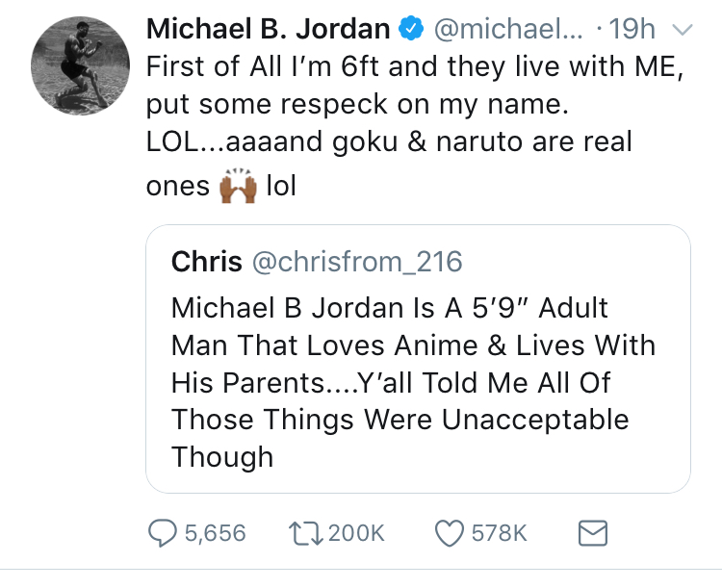
Task: Open the @chrisfrom_216 handle
Action: tap(357, 261)
